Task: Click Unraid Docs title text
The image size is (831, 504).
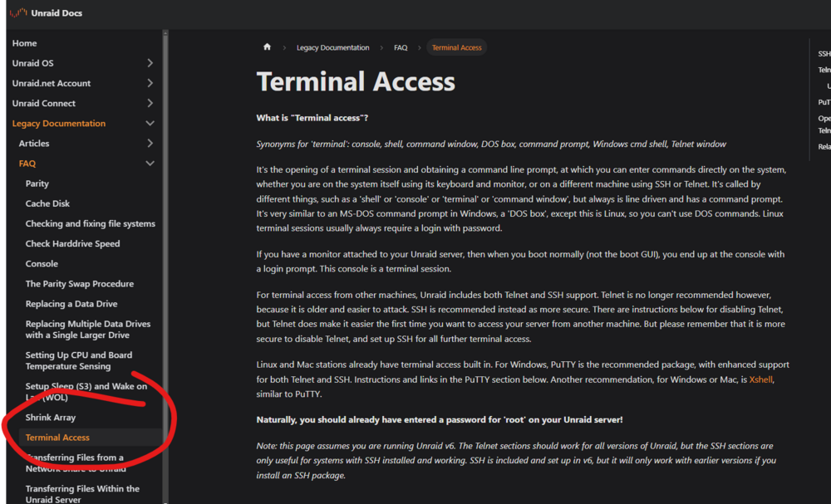Action: pyautogui.click(x=57, y=12)
